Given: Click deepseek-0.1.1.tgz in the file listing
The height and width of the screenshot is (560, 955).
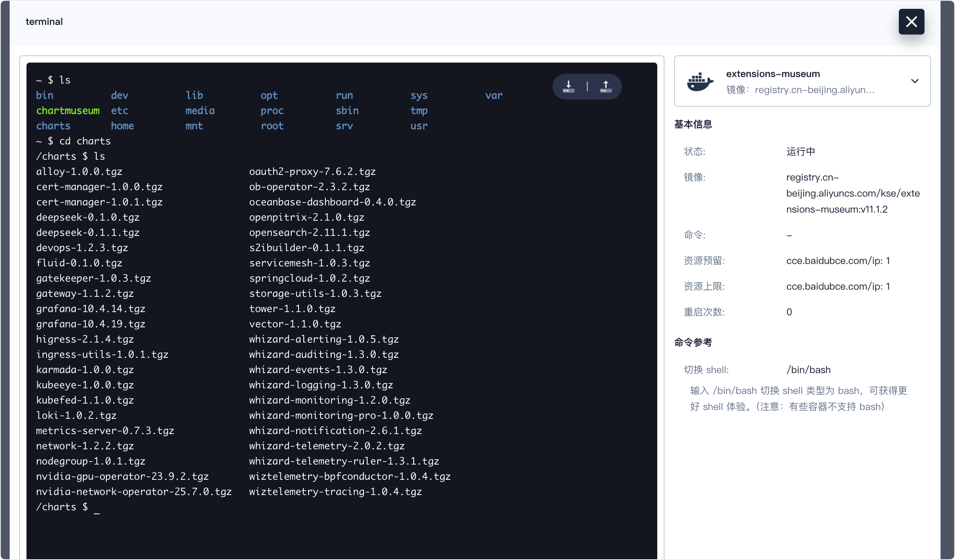Looking at the screenshot, I should point(87,233).
